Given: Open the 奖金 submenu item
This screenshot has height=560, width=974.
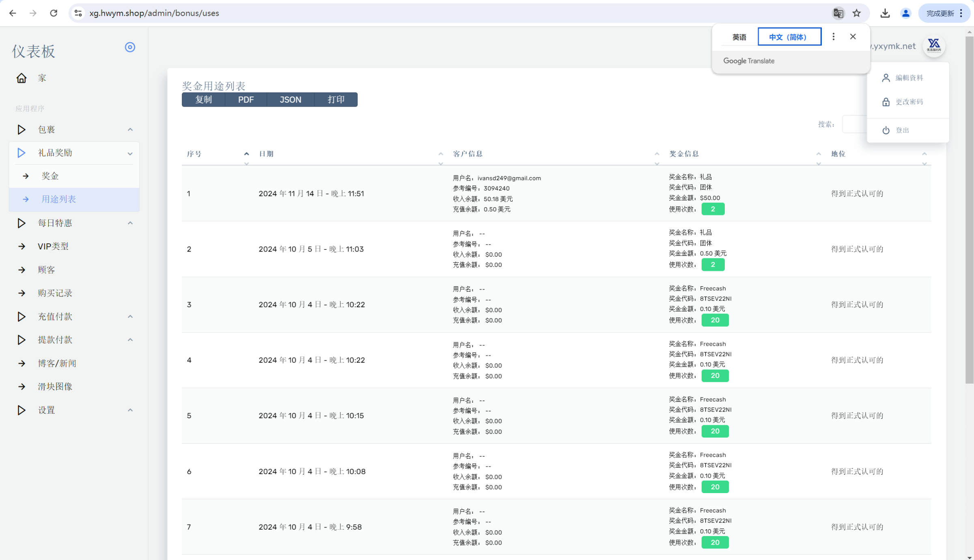Looking at the screenshot, I should (50, 176).
